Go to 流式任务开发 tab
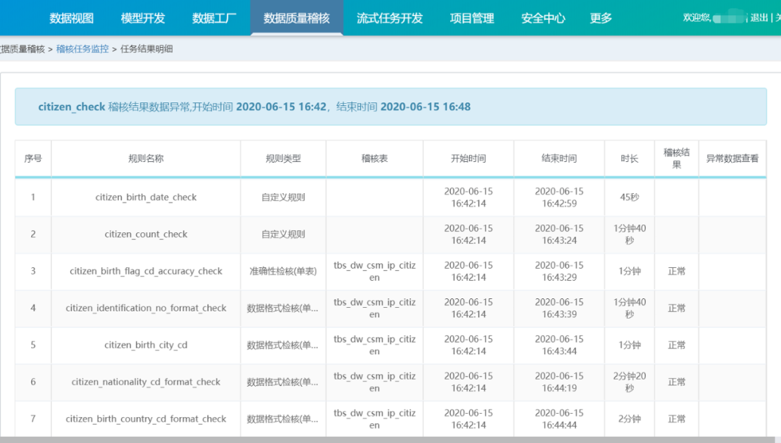Image resolution: width=781 pixels, height=443 pixels. coord(390,18)
